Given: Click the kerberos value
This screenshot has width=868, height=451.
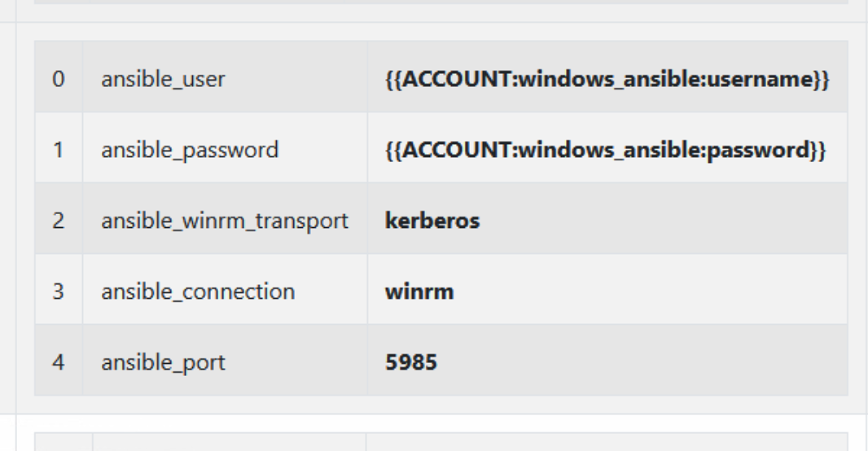Looking at the screenshot, I should 432,221.
